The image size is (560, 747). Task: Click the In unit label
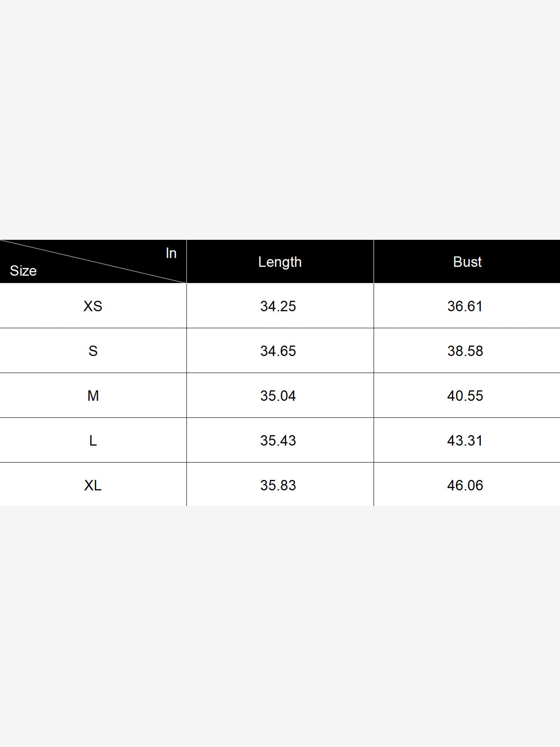coord(171,253)
